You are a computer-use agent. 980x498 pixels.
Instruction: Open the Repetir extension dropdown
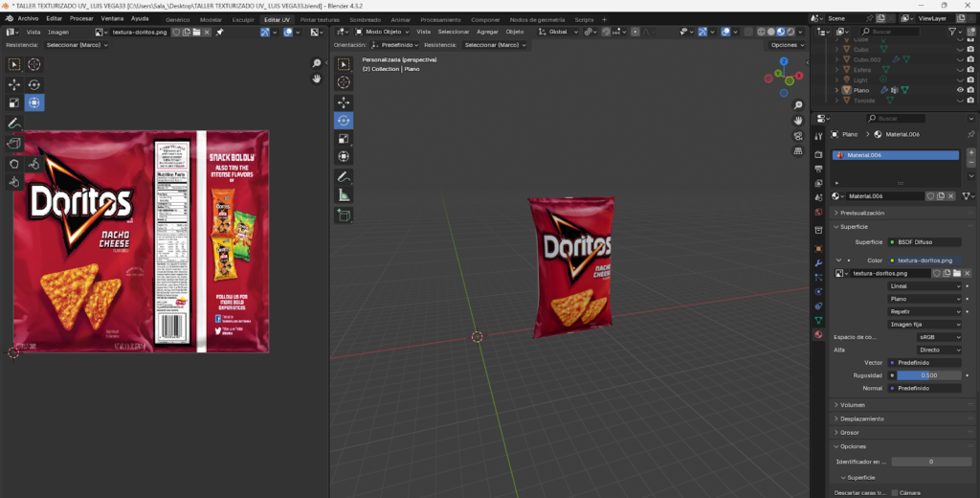coord(924,311)
